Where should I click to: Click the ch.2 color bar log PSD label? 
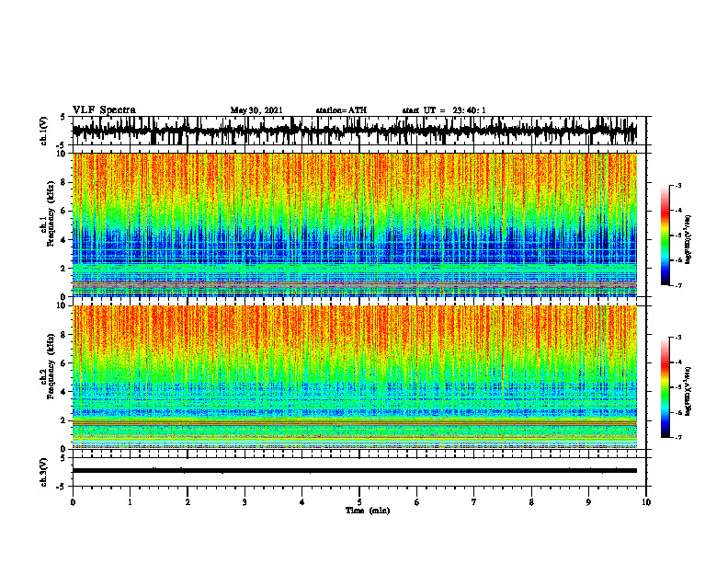(689, 391)
